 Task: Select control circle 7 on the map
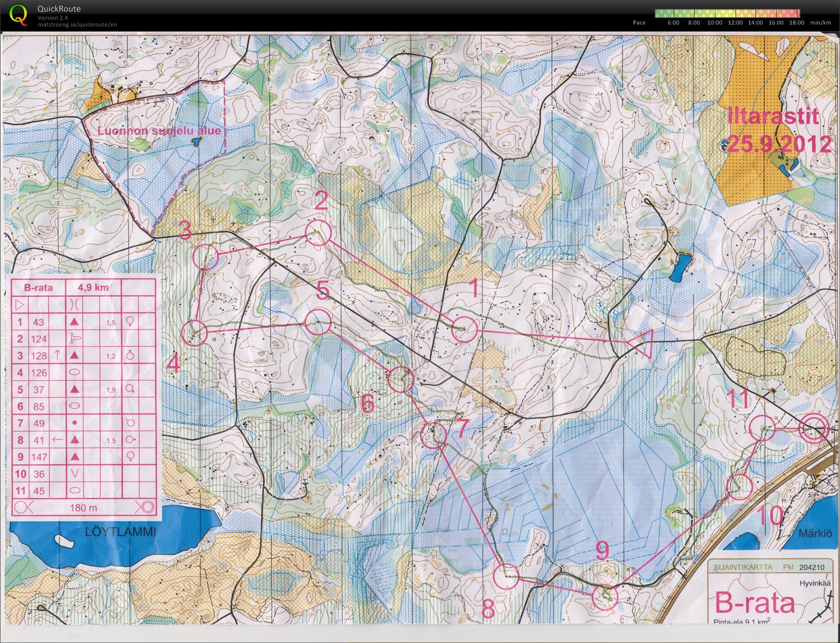tap(433, 435)
